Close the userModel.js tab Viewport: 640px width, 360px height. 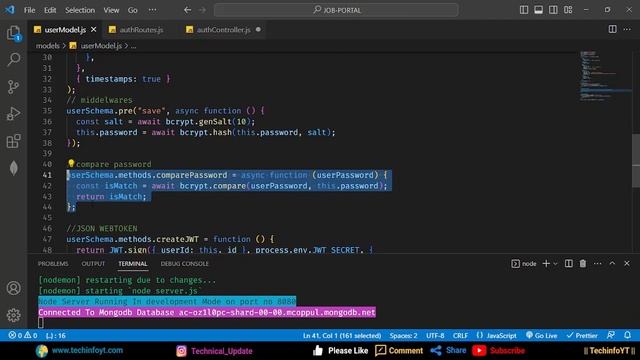tap(93, 29)
